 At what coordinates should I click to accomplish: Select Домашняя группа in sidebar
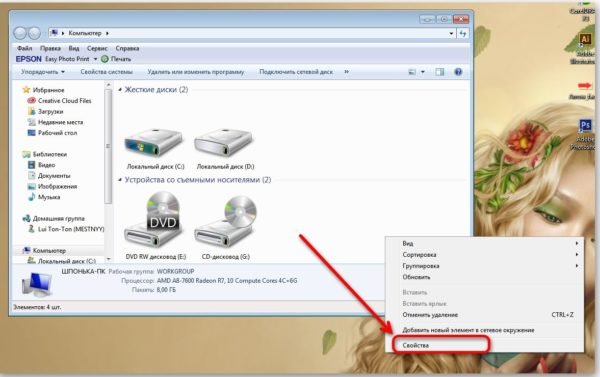[59, 219]
